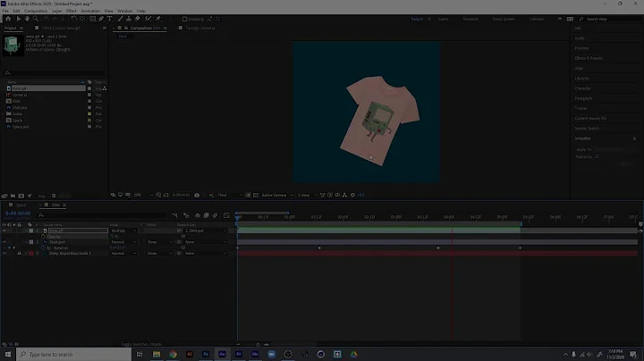The height and width of the screenshot is (361, 644).
Task: Open the Graph Editor icon
Action: 226,215
